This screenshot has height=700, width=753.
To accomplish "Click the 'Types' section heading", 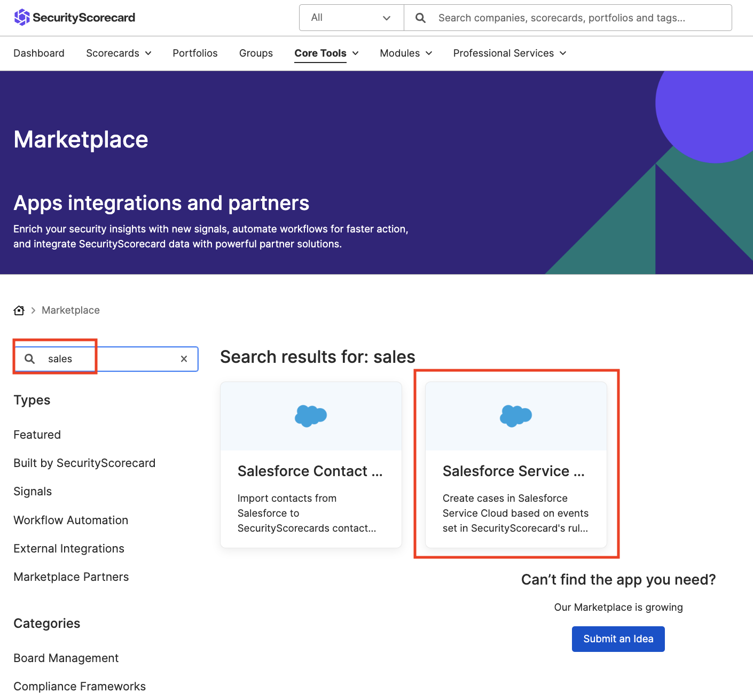I will pyautogui.click(x=32, y=400).
